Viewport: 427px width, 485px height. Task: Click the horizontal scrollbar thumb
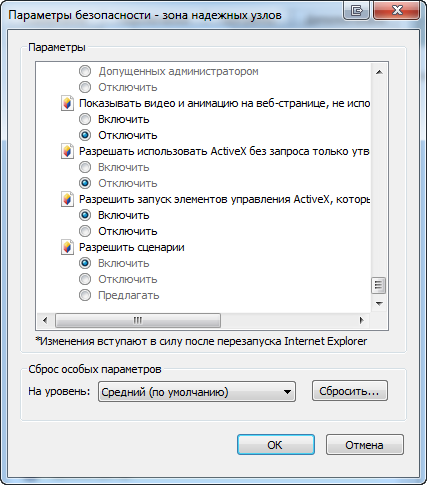[138, 321]
